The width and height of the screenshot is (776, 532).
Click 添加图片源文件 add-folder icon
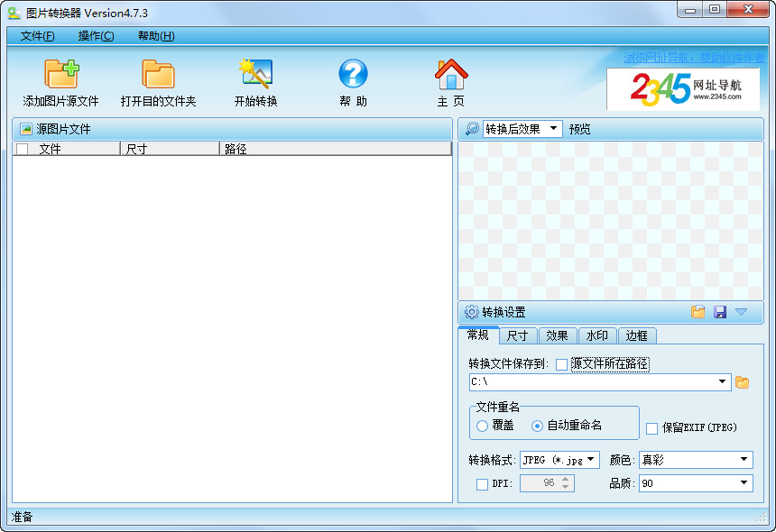pos(61,74)
